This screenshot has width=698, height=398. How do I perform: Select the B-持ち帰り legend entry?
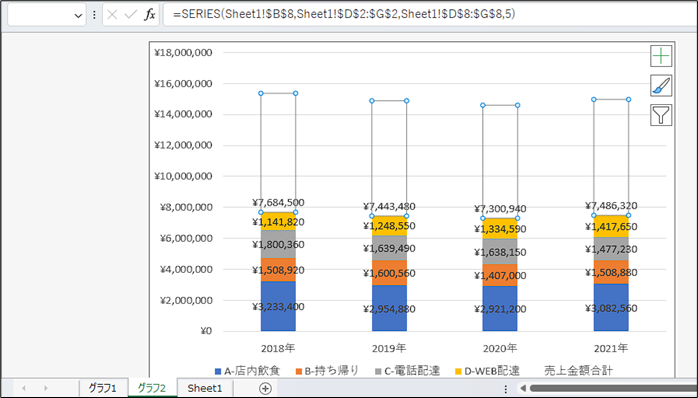[327, 370]
